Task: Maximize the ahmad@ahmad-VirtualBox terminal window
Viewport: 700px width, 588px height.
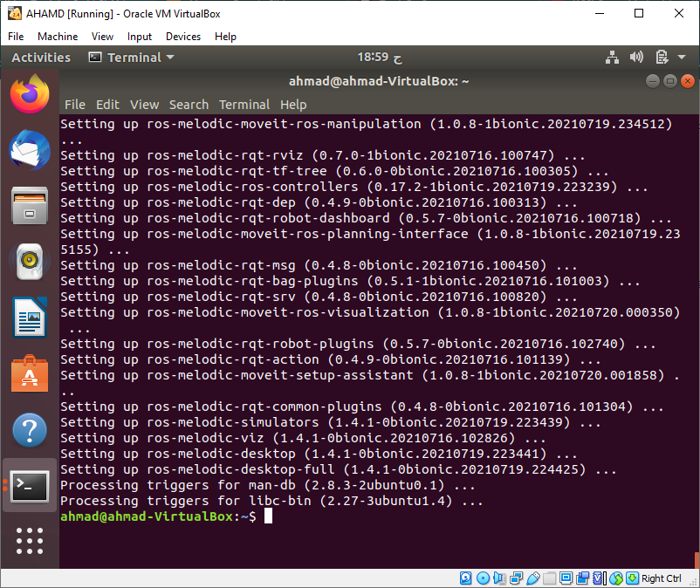Action: (670, 81)
